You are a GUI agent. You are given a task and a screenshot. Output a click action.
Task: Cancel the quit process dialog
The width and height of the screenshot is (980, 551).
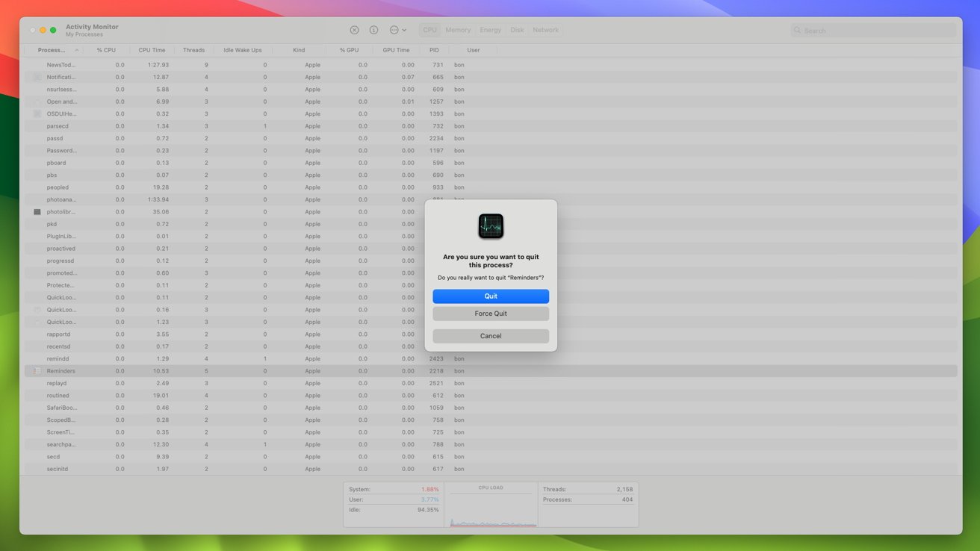tap(491, 336)
